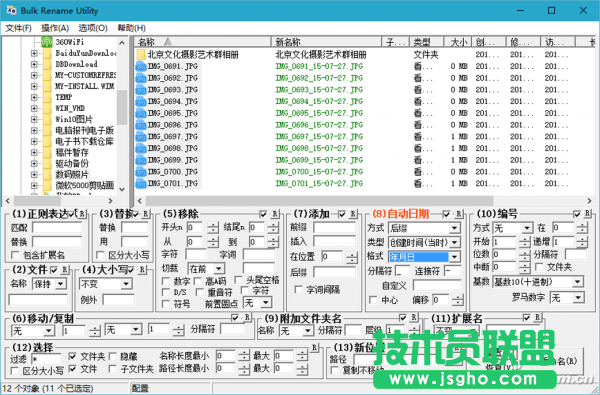The image size is (600, 395).
Task: Click the 数码照片 folder icon in tree
Action: (47, 175)
